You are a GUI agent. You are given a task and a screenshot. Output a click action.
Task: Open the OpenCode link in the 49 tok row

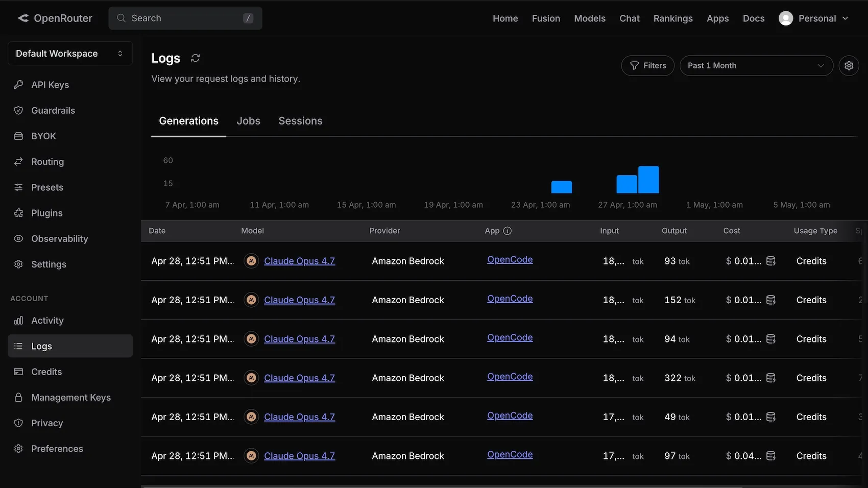point(510,416)
